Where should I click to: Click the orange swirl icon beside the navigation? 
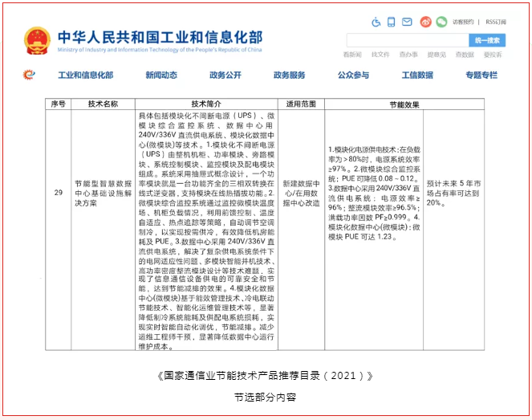pos(29,75)
